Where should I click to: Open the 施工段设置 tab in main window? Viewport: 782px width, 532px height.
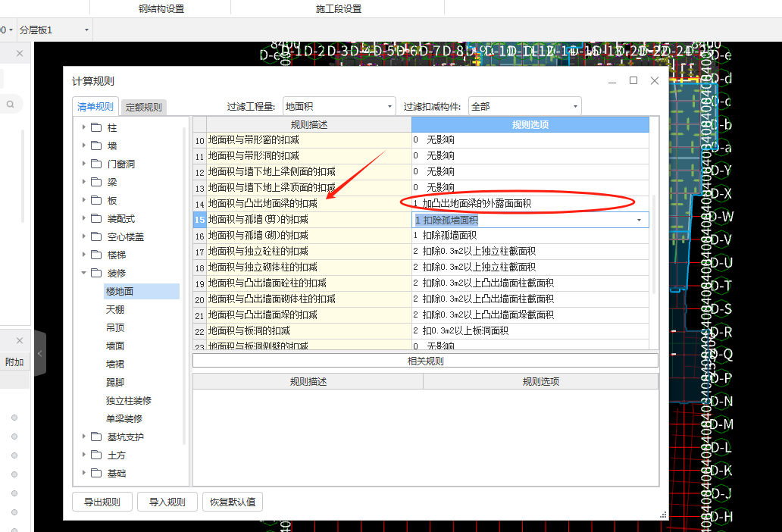[x=339, y=8]
